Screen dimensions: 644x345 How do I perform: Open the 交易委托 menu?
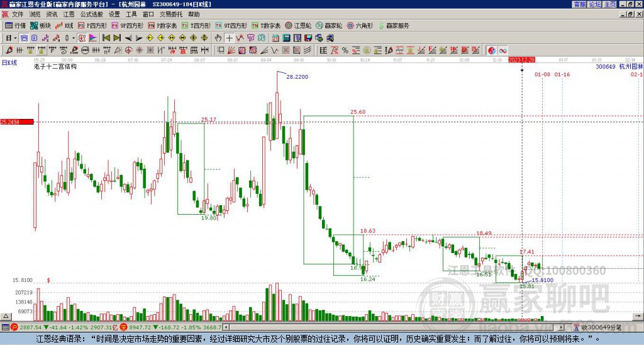[x=171, y=14]
